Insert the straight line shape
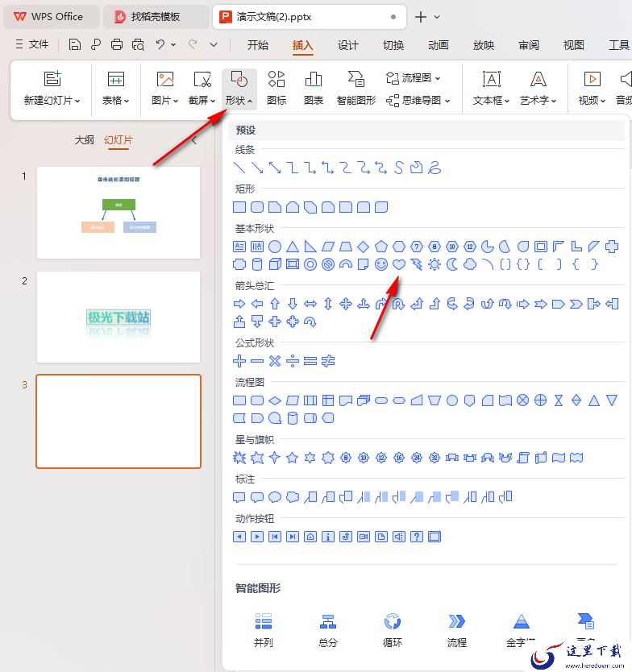The height and width of the screenshot is (672, 632). pos(239,168)
